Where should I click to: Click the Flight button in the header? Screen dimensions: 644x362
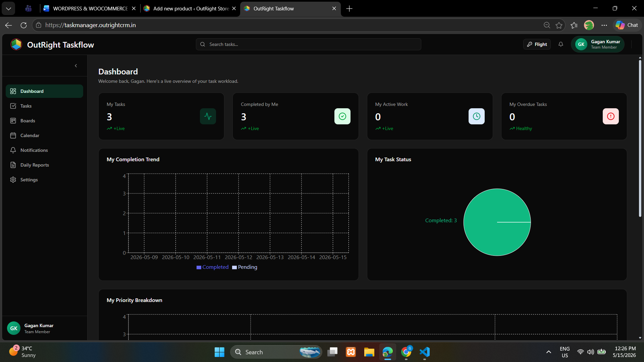point(537,44)
